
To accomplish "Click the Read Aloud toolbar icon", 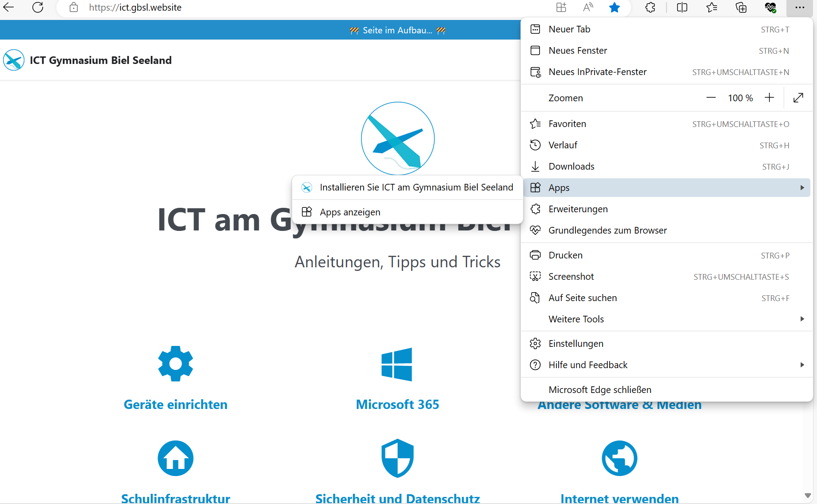I will tap(588, 8).
